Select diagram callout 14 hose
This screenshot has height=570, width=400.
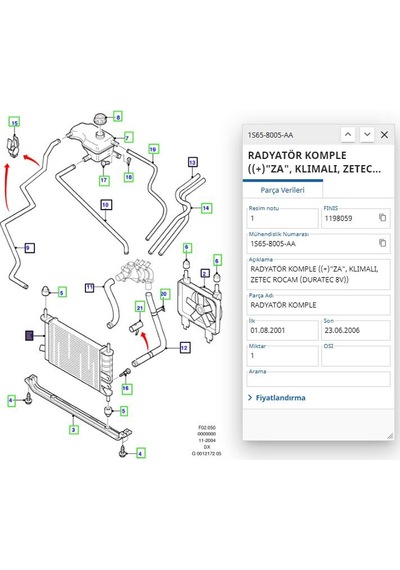[206, 208]
